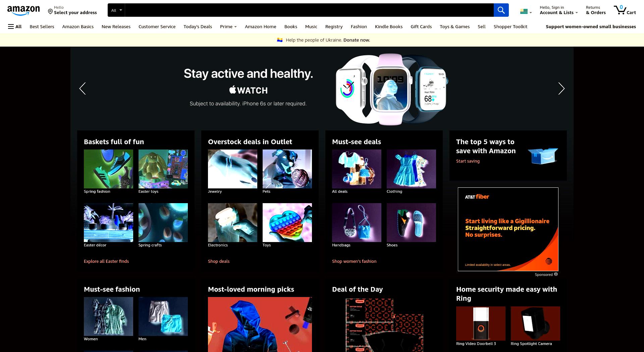Image resolution: width=644 pixels, height=352 pixels.
Task: Click the Sponsored info icon
Action: coord(556,274)
